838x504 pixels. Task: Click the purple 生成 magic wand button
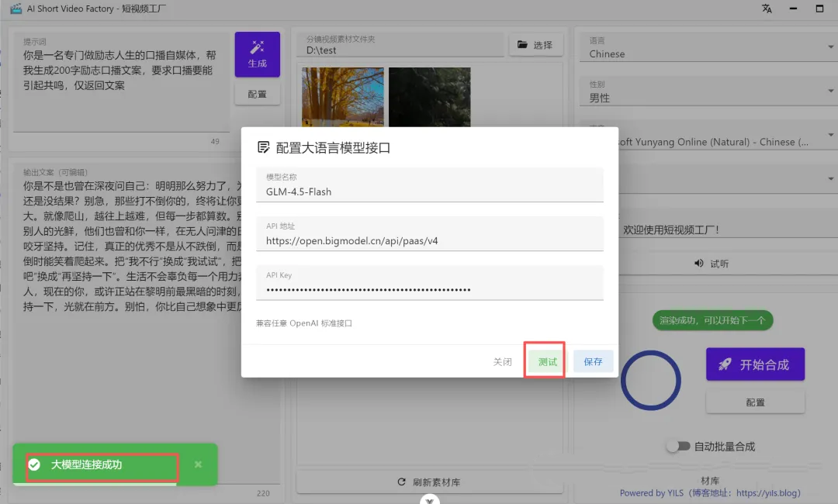[x=257, y=54]
